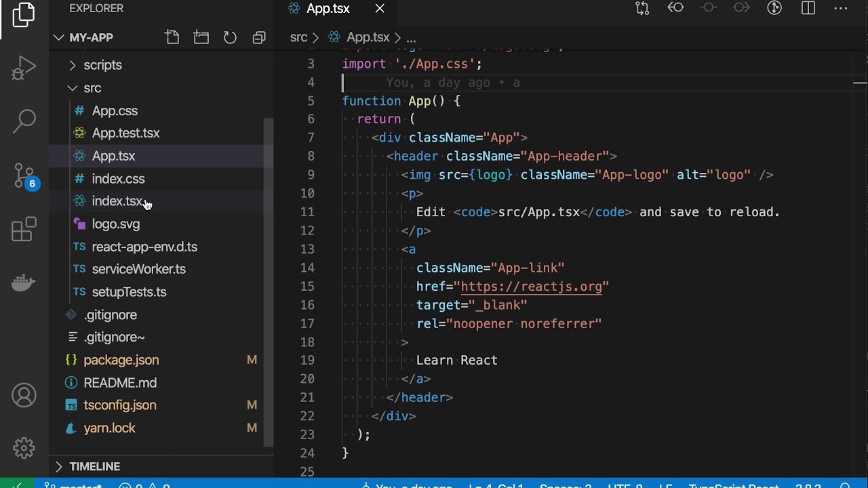The height and width of the screenshot is (488, 868).
Task: Expand the scripts folder
Action: tap(102, 65)
